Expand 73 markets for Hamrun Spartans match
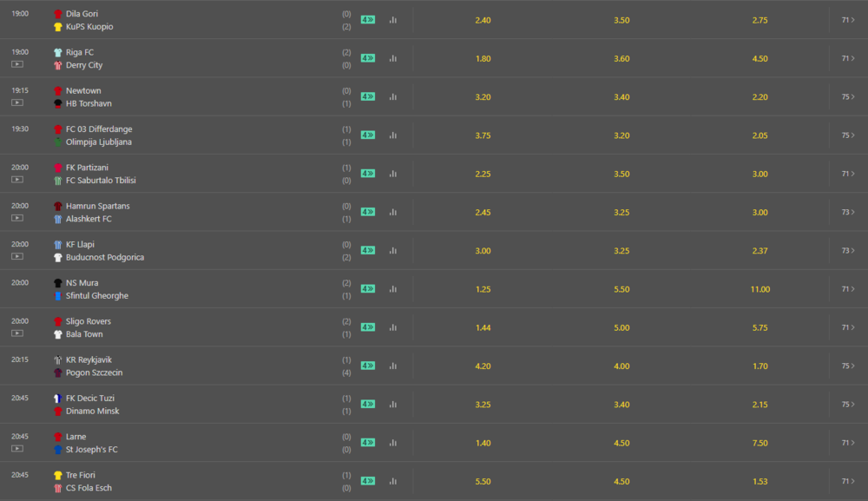This screenshot has height=501, width=868. point(848,212)
